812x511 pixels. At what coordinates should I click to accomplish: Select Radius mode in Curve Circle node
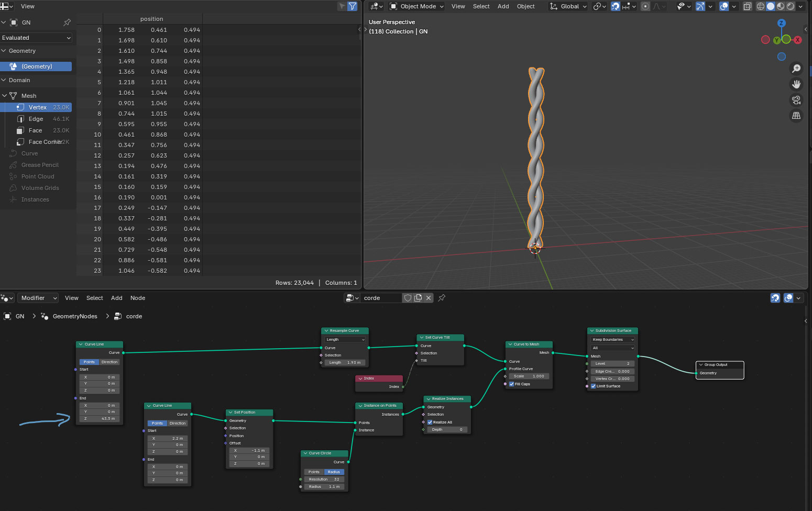tap(334, 472)
